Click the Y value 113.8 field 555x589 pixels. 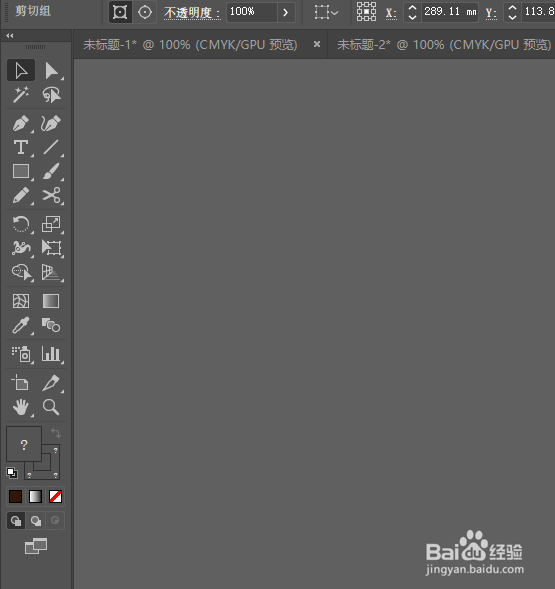[x=538, y=12]
